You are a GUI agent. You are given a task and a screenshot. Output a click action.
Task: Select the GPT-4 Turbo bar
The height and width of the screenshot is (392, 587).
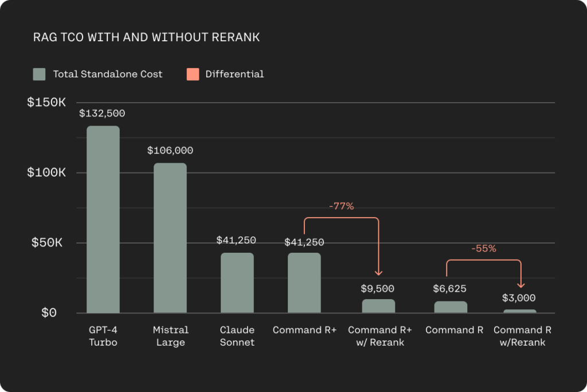103,219
